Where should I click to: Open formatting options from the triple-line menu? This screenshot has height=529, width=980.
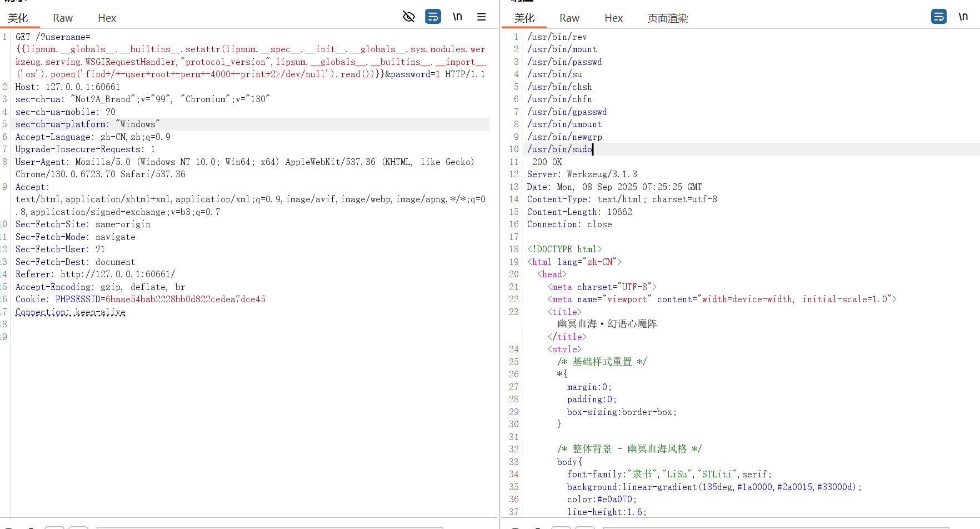(x=481, y=17)
